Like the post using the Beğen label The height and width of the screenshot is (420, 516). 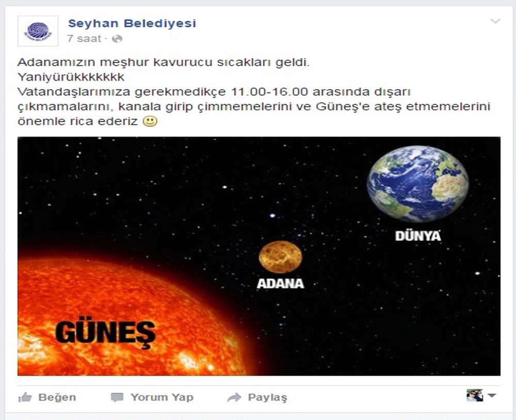pos(57,397)
